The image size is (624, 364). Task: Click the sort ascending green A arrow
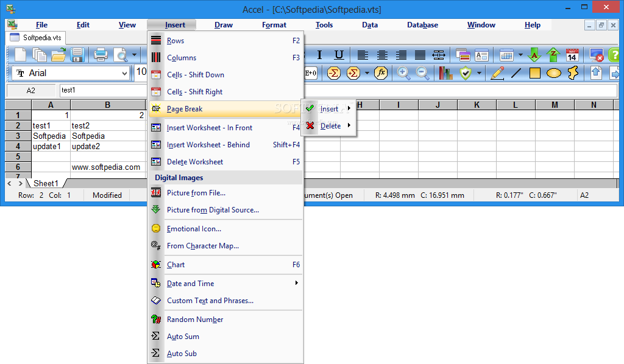pyautogui.click(x=534, y=55)
